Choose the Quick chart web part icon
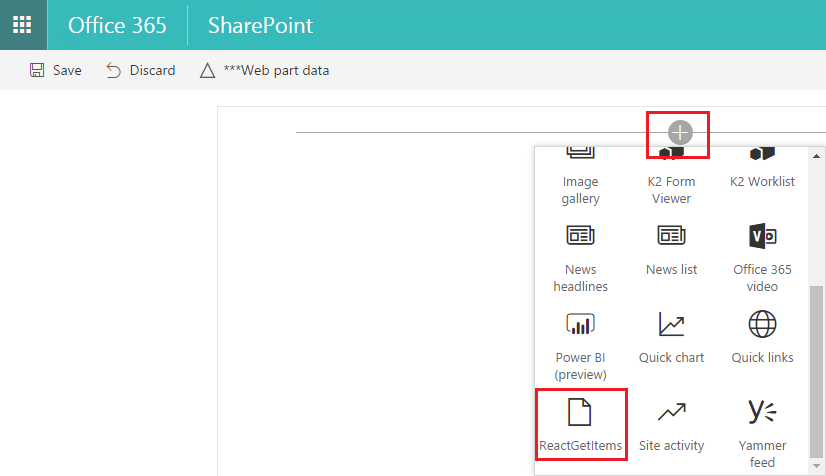 coord(671,324)
